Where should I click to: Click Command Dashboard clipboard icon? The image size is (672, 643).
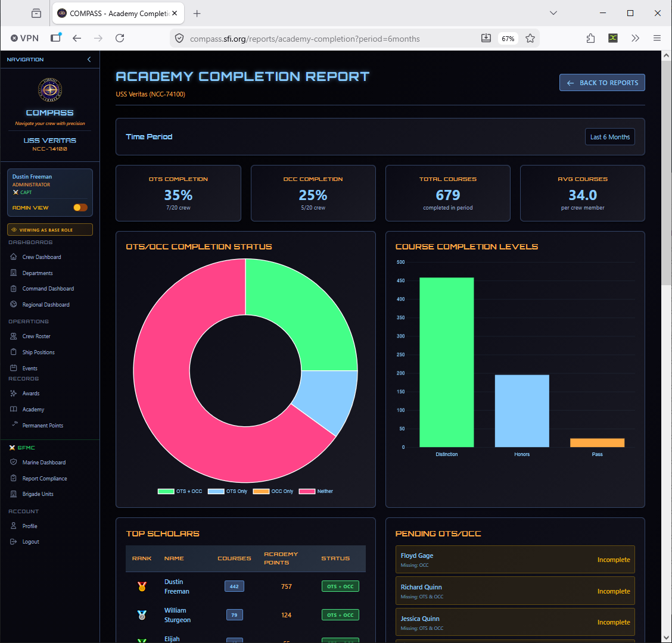14,289
